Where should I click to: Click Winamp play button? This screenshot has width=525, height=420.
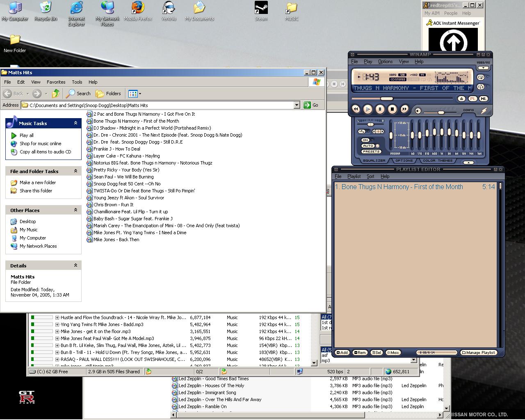pos(368,109)
